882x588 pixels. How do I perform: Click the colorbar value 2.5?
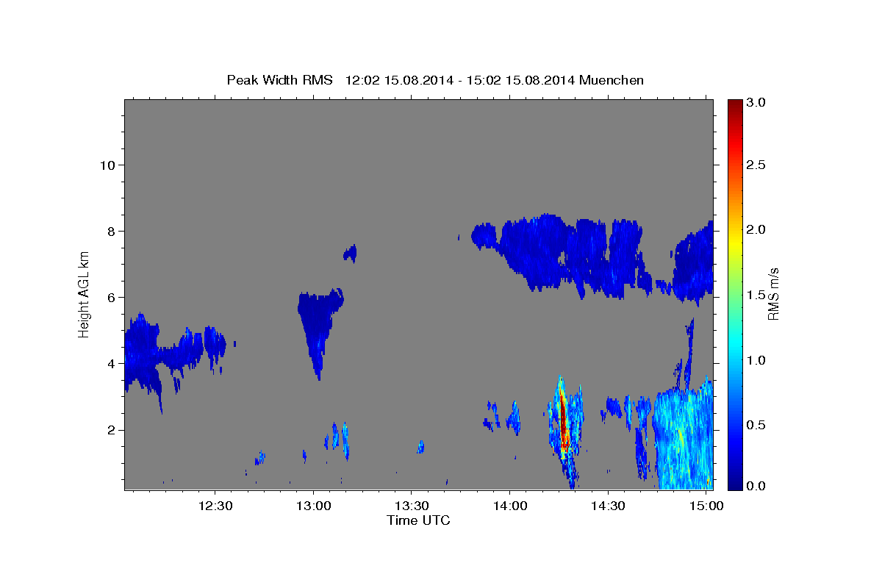[756, 165]
